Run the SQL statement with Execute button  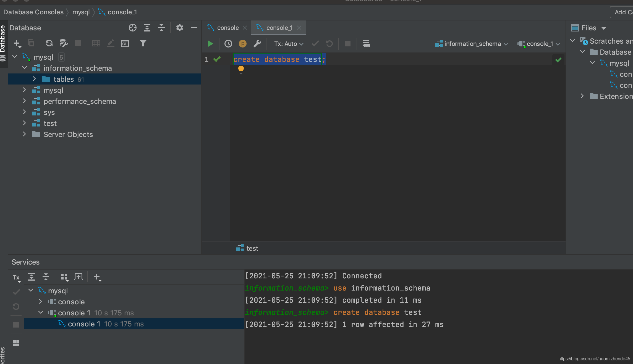210,44
